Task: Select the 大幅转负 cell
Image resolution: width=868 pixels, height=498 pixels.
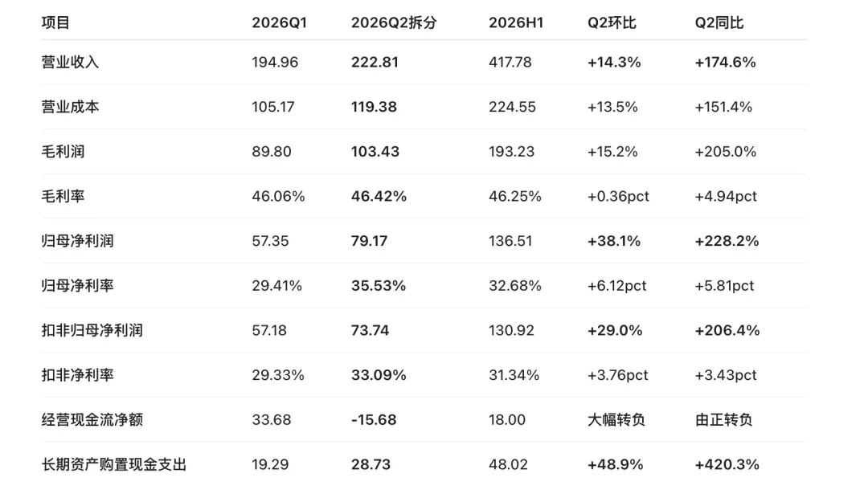Action: tap(616, 419)
